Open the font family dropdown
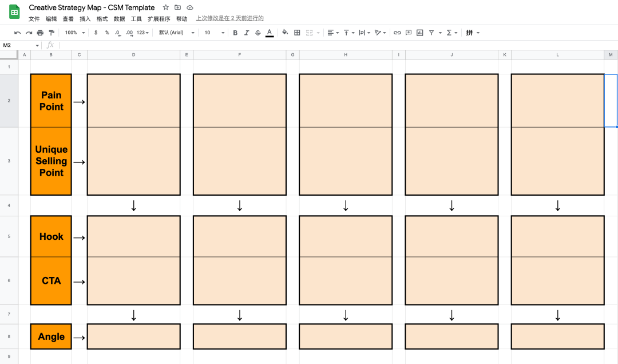The width and height of the screenshot is (618, 364). click(x=177, y=33)
